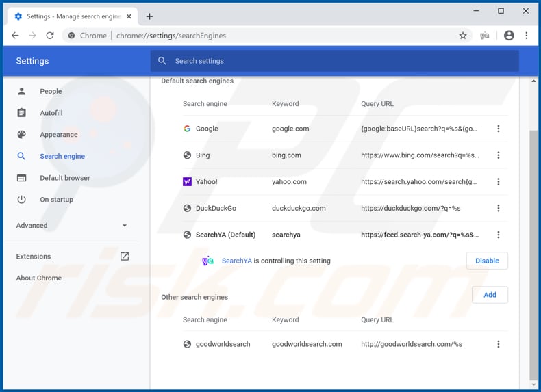Click the Yahoo! logo icon in list

tap(187, 182)
